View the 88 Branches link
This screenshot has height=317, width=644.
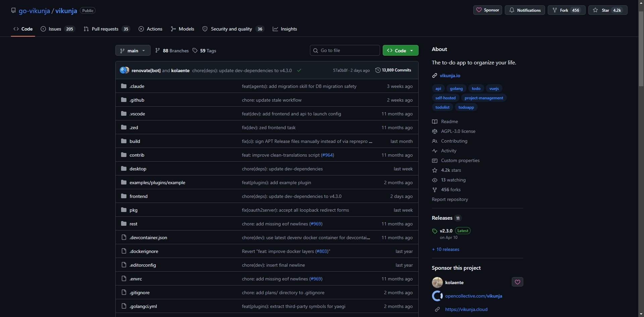[x=172, y=51]
